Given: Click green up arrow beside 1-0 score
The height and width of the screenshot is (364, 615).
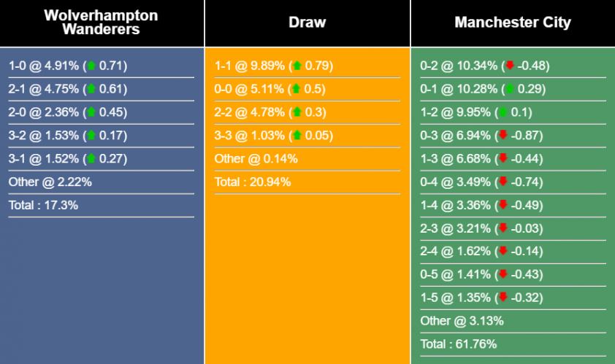Looking at the screenshot, I should [x=91, y=66].
